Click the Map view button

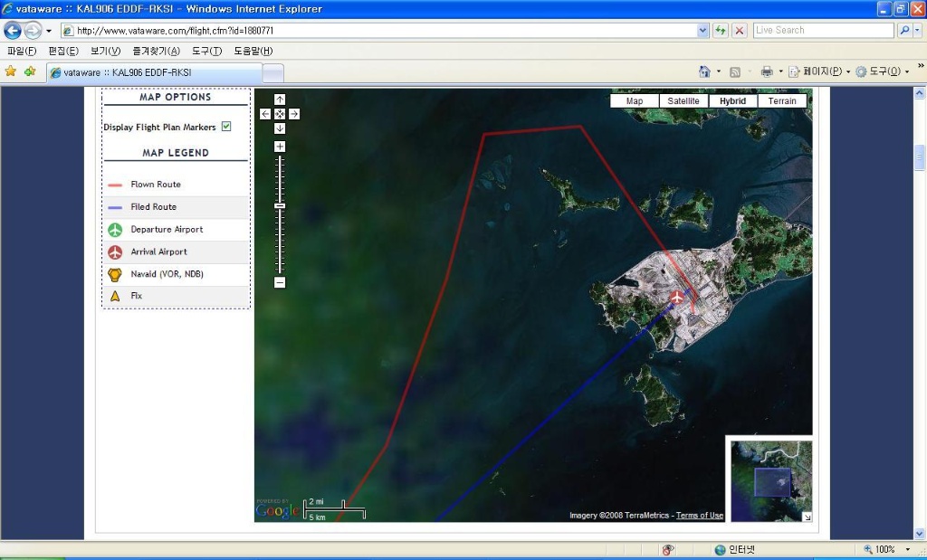point(635,101)
